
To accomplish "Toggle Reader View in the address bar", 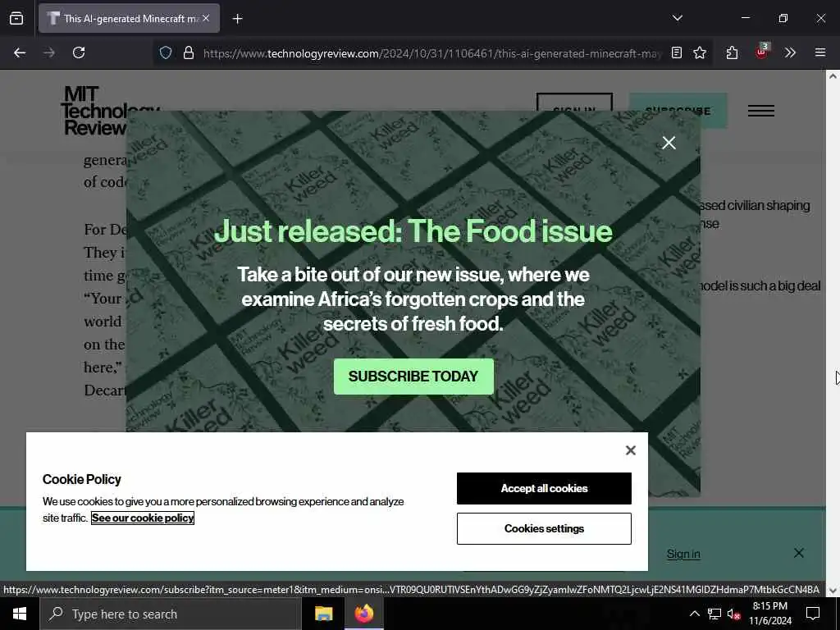I will point(677,52).
